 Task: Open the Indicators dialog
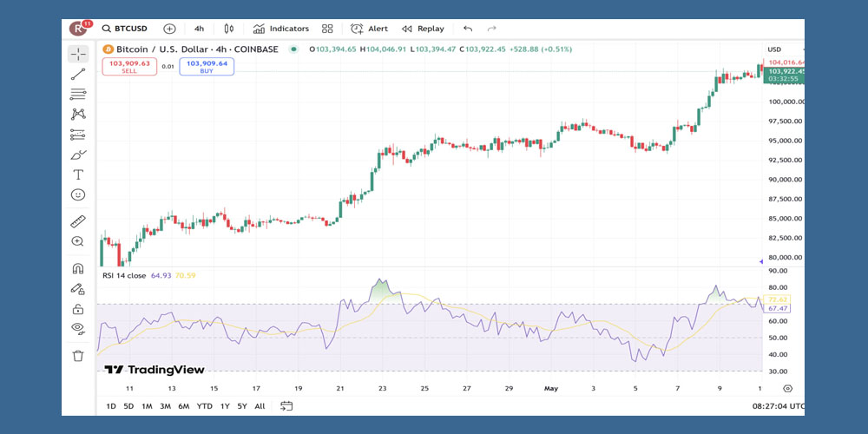point(280,29)
